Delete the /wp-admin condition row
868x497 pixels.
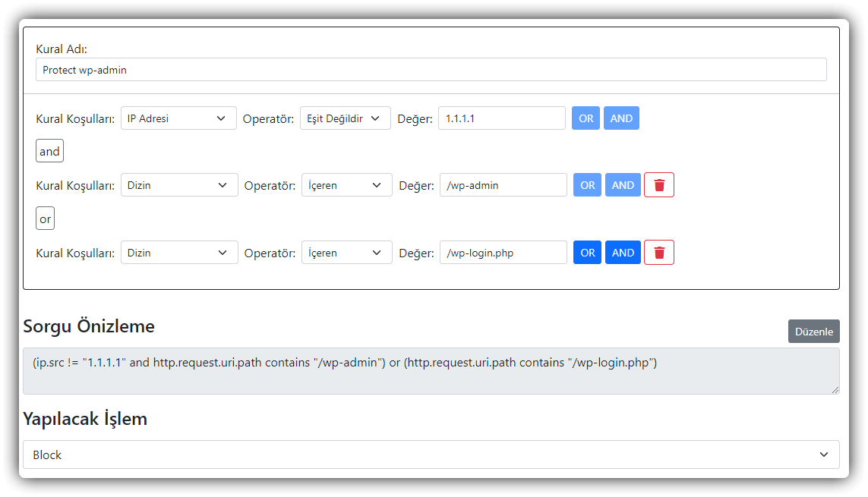(658, 185)
